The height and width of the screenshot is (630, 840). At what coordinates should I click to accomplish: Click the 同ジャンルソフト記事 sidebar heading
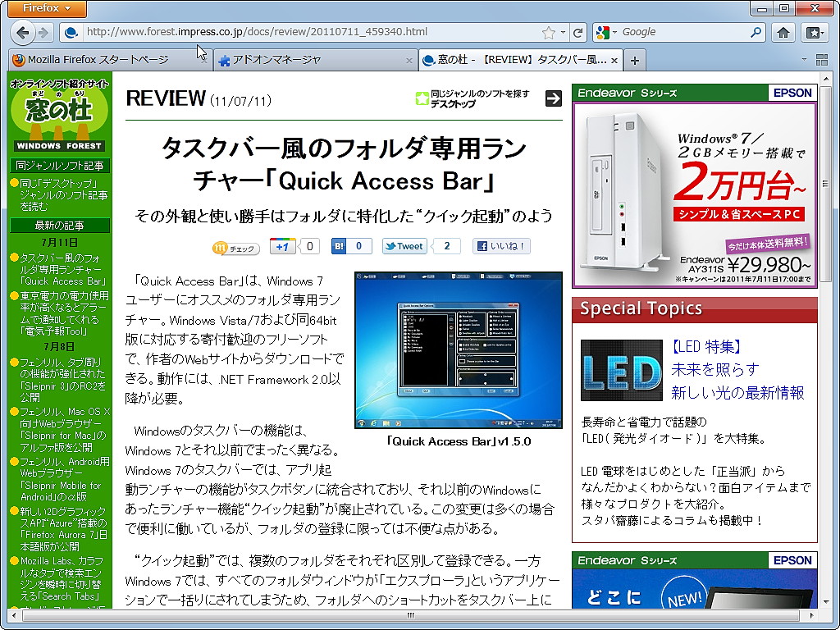59,166
